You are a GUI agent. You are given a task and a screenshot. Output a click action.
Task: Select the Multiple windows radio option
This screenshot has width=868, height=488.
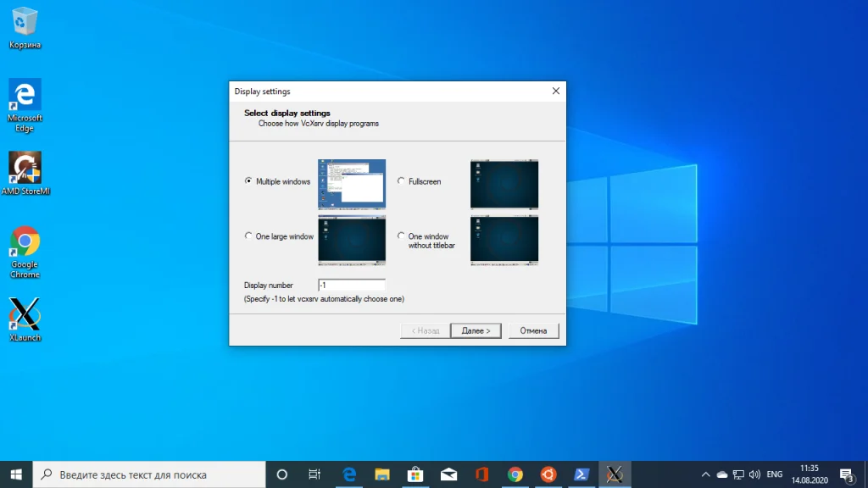tap(248, 181)
